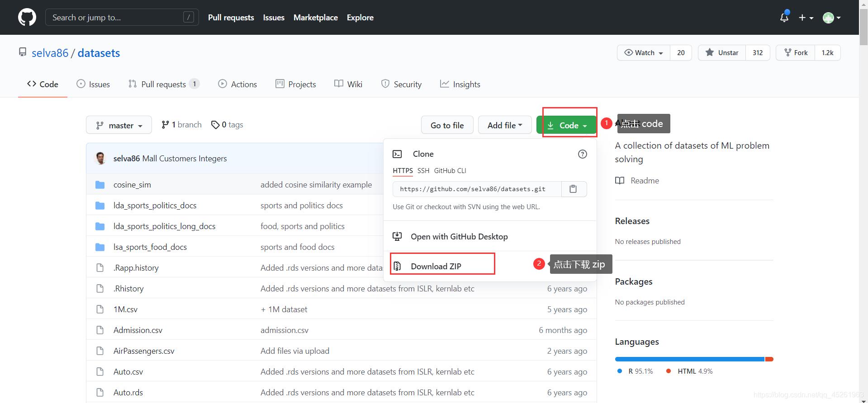Click Open with GitHub Desktop
868x403 pixels.
pyautogui.click(x=459, y=236)
